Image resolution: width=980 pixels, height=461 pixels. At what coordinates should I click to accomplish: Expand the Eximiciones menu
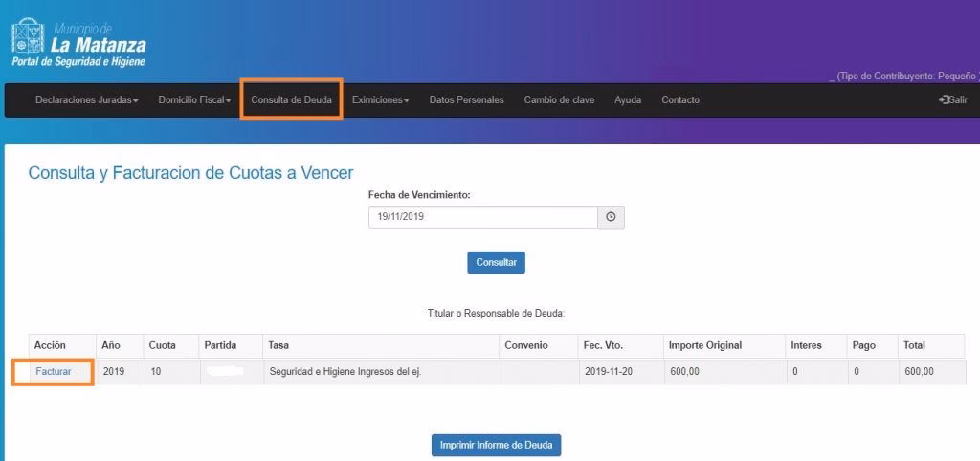380,100
